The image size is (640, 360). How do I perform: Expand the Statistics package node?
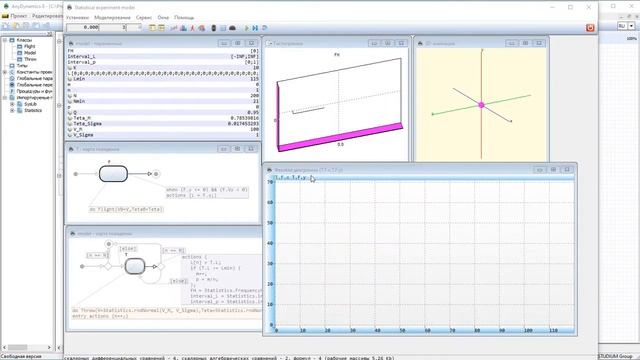[x=12, y=110]
